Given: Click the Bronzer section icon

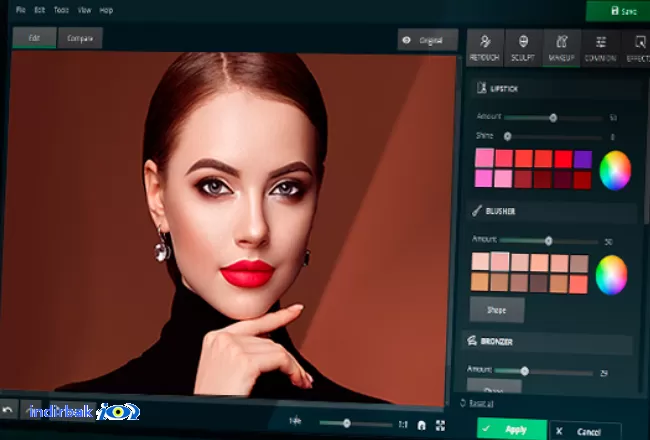Looking at the screenshot, I should click(x=472, y=340).
